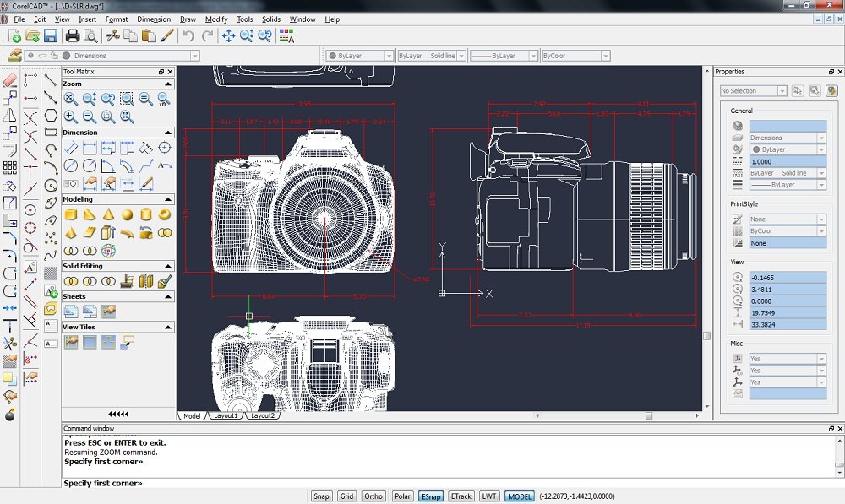Switch to the Layout1 tab
The width and height of the screenshot is (845, 504).
coord(226,415)
